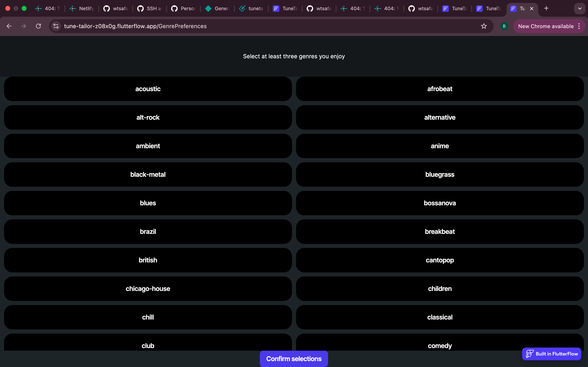Open Chrome profile avatar B
588x367 pixels.
(504, 26)
